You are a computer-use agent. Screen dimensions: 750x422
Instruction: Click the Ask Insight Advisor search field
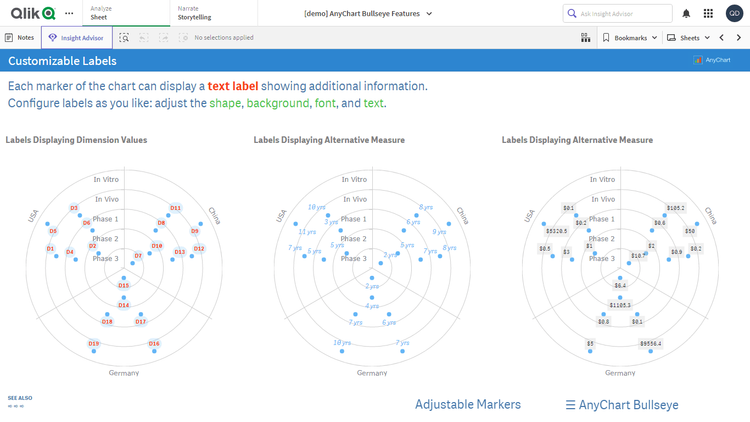(x=617, y=14)
